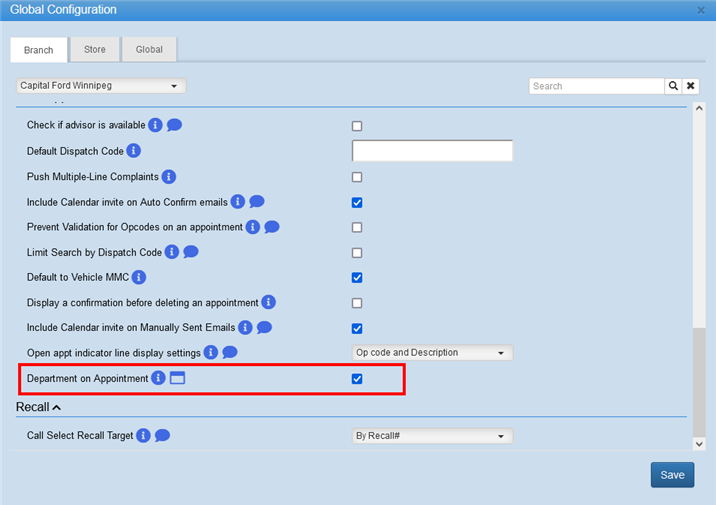The height and width of the screenshot is (505, 716).
Task: Click comment bubble beside Limit Search by Dispatch Code
Action: (191, 252)
